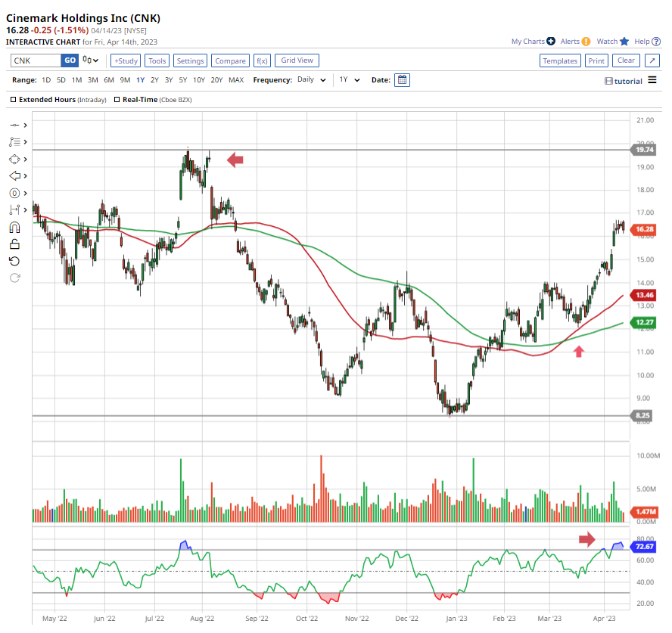Click the 72.67 RSI value tag
Image resolution: width=672 pixels, height=633 pixels.
(x=643, y=547)
